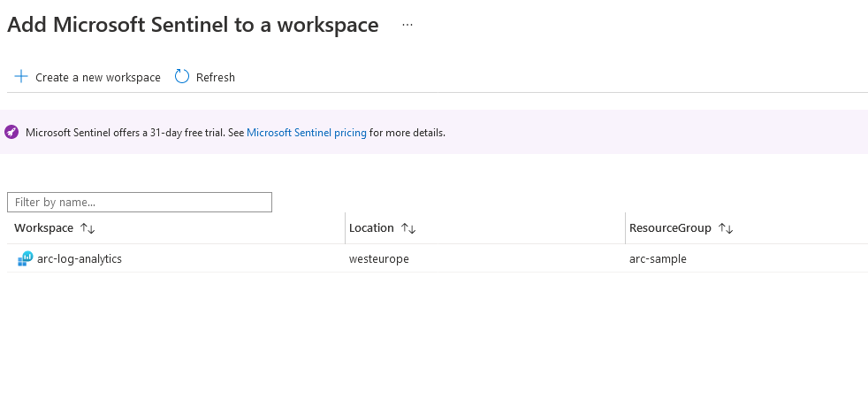The height and width of the screenshot is (415, 868).
Task: Sort by Location column arrows
Action: click(408, 228)
